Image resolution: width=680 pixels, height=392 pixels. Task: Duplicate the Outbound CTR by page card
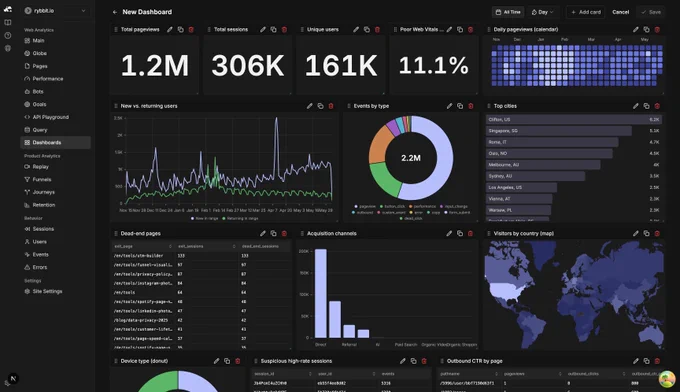click(x=647, y=361)
